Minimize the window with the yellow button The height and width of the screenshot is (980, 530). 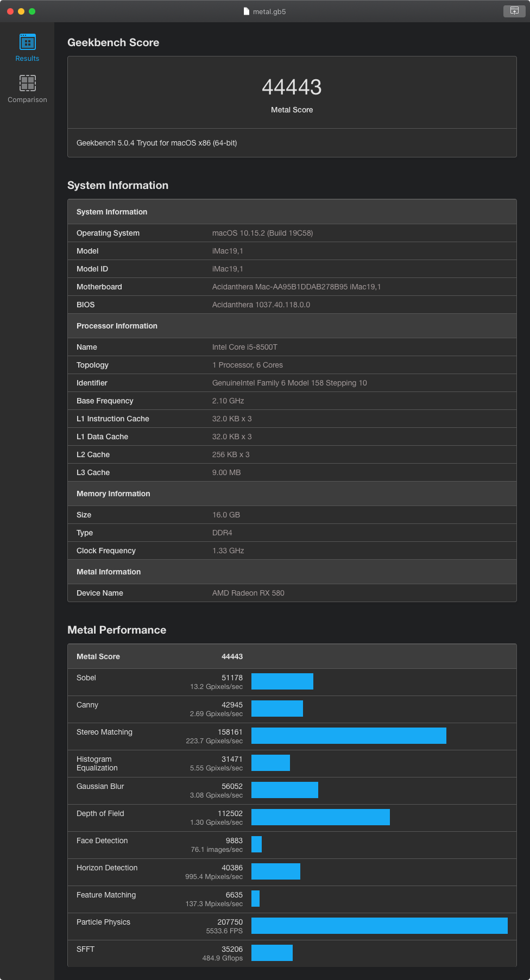[x=21, y=11]
